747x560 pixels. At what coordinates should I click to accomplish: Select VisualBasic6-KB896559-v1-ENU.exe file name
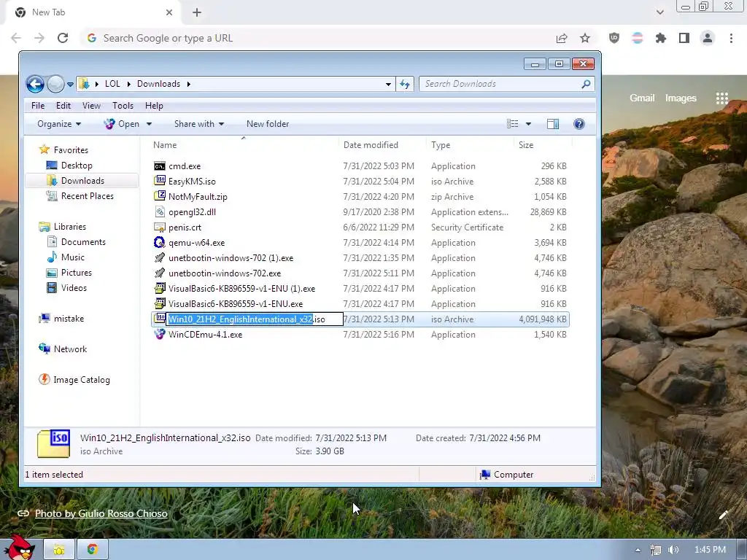pos(236,304)
